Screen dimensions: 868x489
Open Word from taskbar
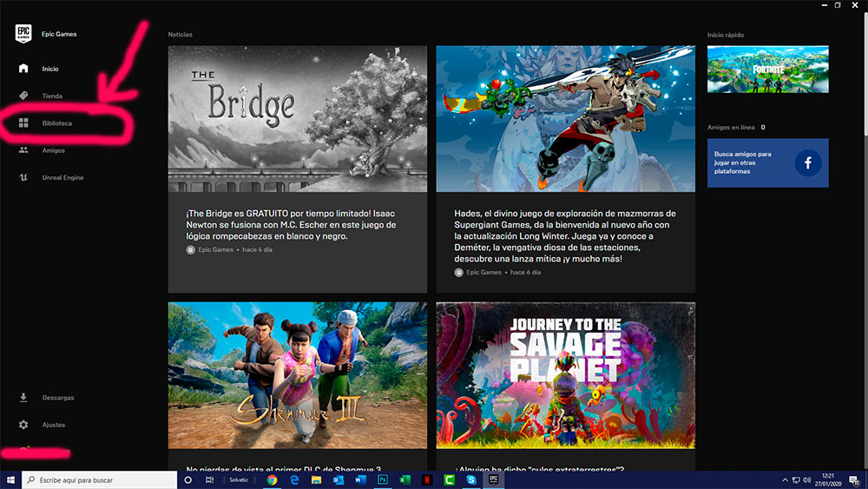coord(360,479)
